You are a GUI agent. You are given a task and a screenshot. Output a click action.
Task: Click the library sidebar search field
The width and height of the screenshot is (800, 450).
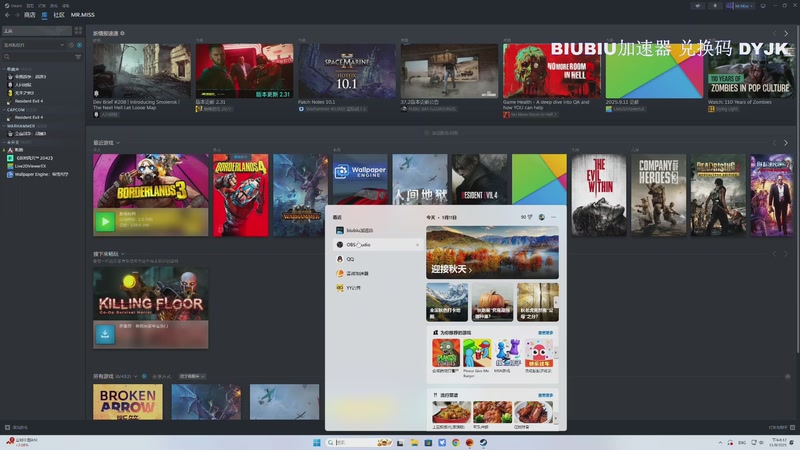tap(38, 57)
